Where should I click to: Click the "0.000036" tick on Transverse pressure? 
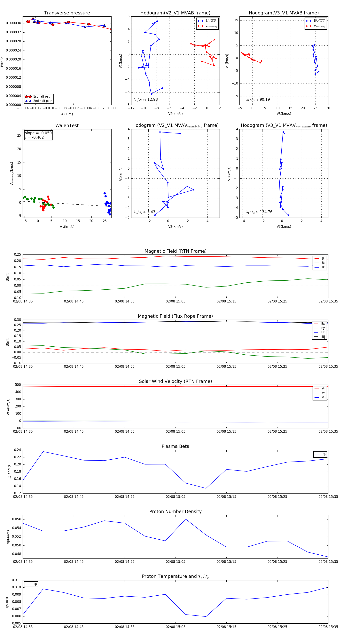pyautogui.click(x=13, y=23)
